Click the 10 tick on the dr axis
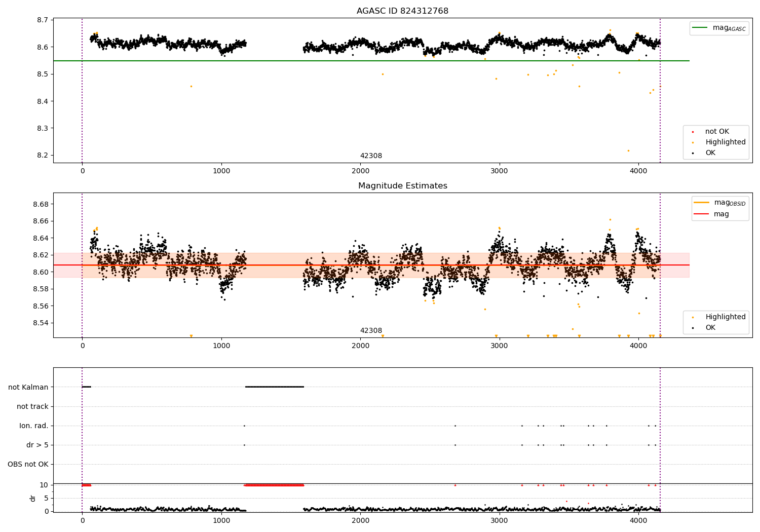This screenshot has width=760, height=532. (44, 485)
